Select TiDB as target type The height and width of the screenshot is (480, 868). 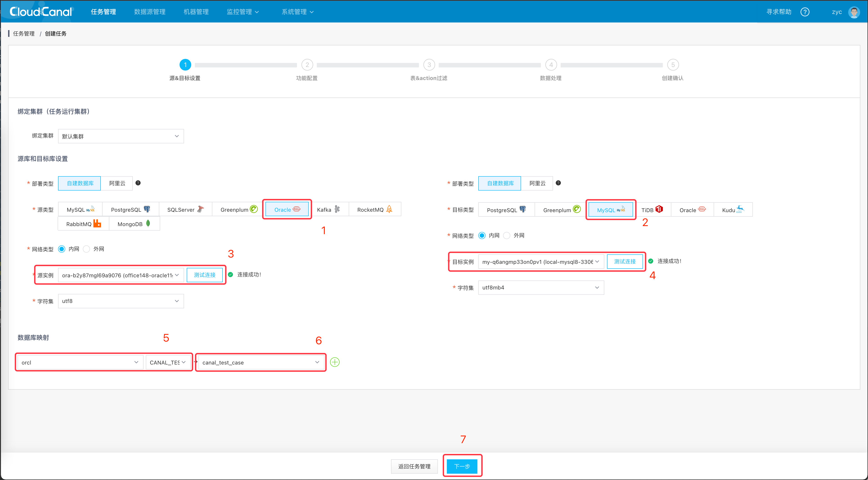(x=652, y=210)
